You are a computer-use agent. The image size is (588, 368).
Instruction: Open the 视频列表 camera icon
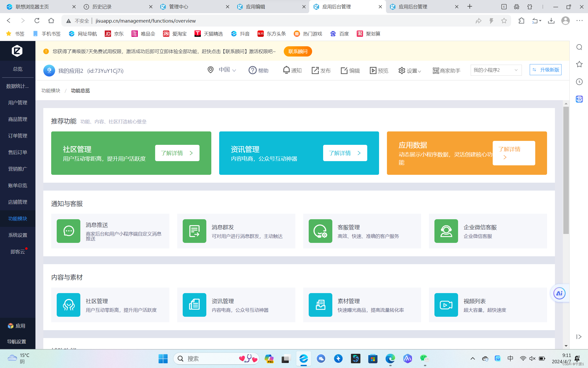446,305
